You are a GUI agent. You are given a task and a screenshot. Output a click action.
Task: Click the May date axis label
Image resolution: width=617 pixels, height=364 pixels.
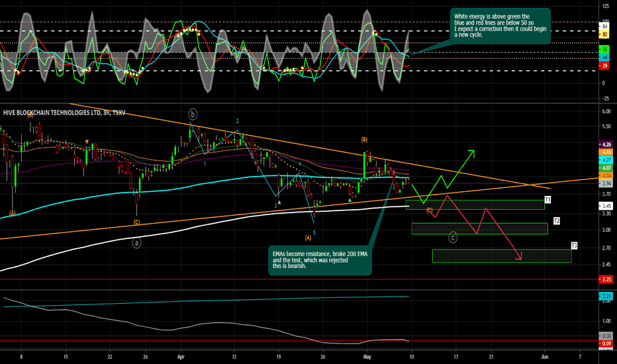(x=367, y=357)
